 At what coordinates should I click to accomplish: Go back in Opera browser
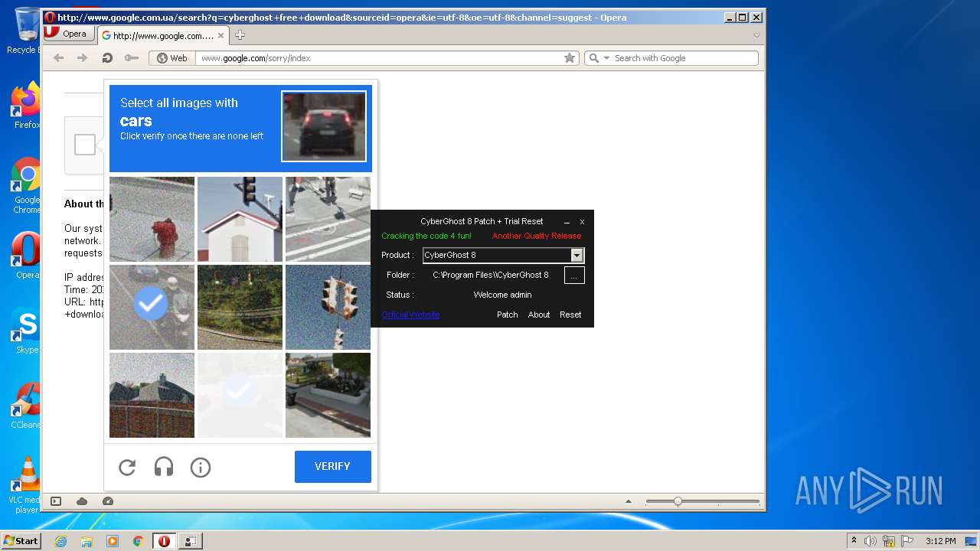click(59, 58)
